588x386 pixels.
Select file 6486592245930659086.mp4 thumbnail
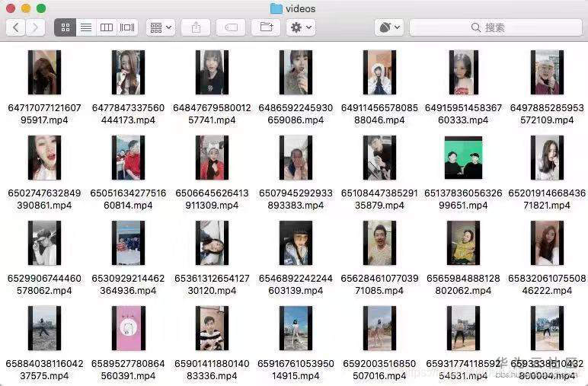(x=296, y=72)
